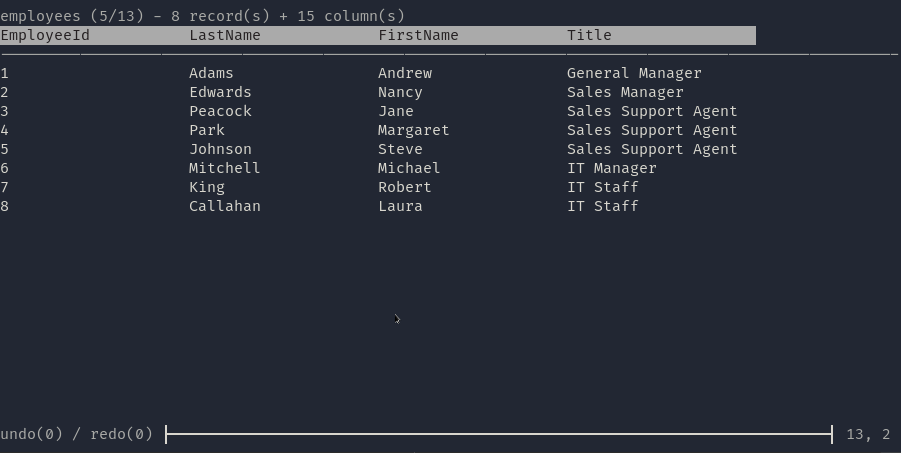Click employee ID 6 cell
Image resolution: width=901 pixels, height=453 pixels.
[5, 168]
